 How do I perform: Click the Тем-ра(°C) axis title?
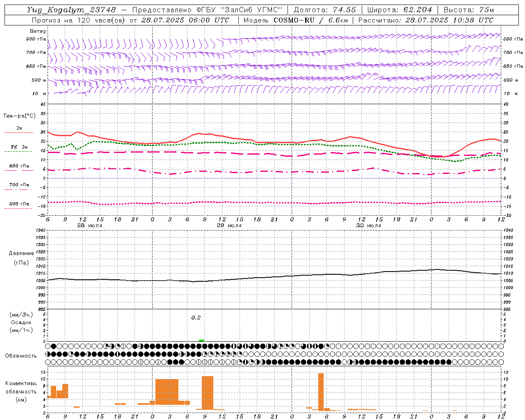coord(19,116)
